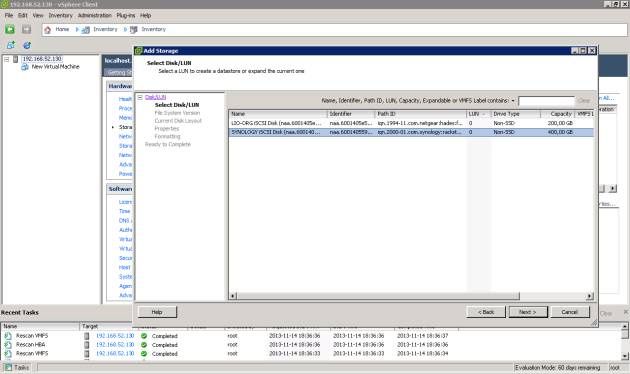
Task: Click the green back navigation arrow
Action: point(10,29)
